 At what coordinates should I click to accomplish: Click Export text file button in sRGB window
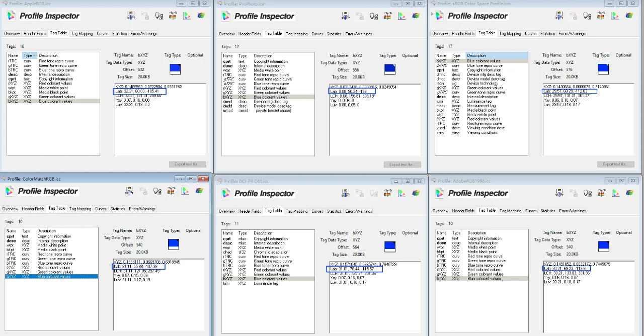click(x=615, y=164)
